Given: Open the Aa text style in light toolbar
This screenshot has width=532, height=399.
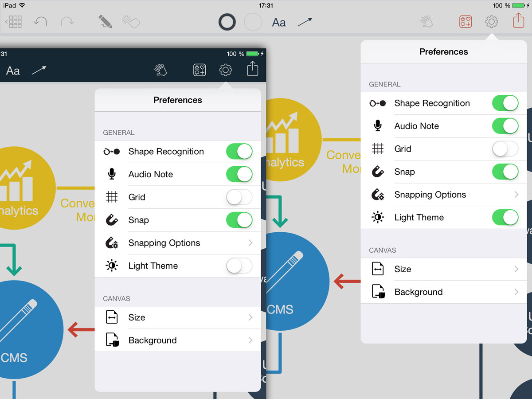Looking at the screenshot, I should (279, 22).
